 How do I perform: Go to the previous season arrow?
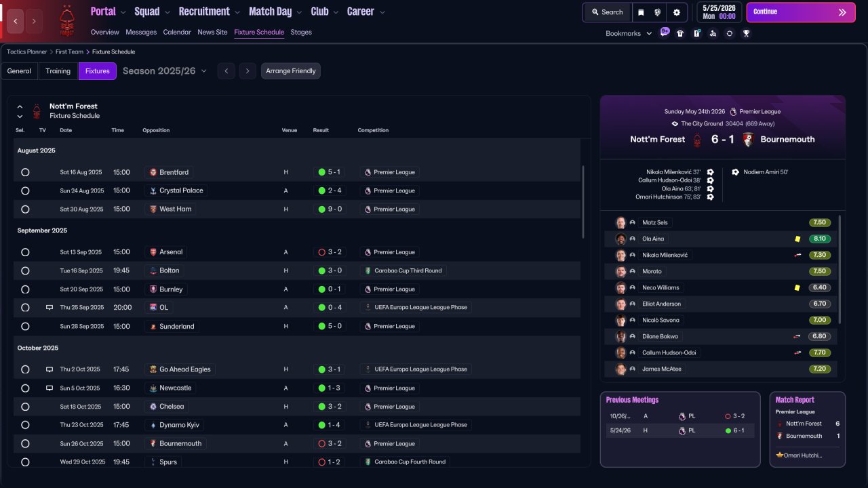[226, 71]
